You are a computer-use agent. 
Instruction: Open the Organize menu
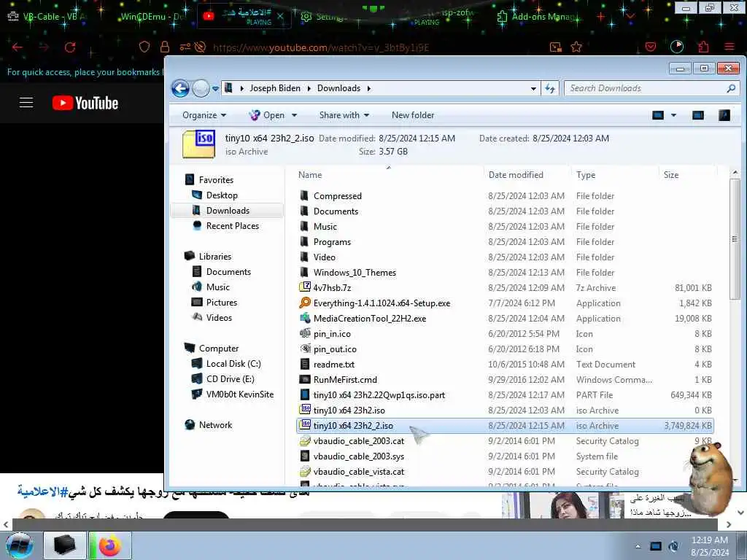[204, 115]
